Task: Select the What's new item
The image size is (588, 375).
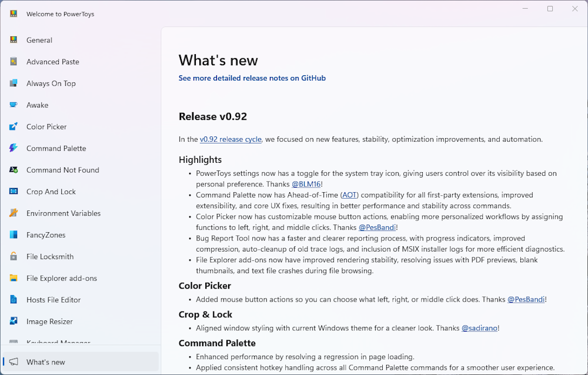Action: [81, 362]
